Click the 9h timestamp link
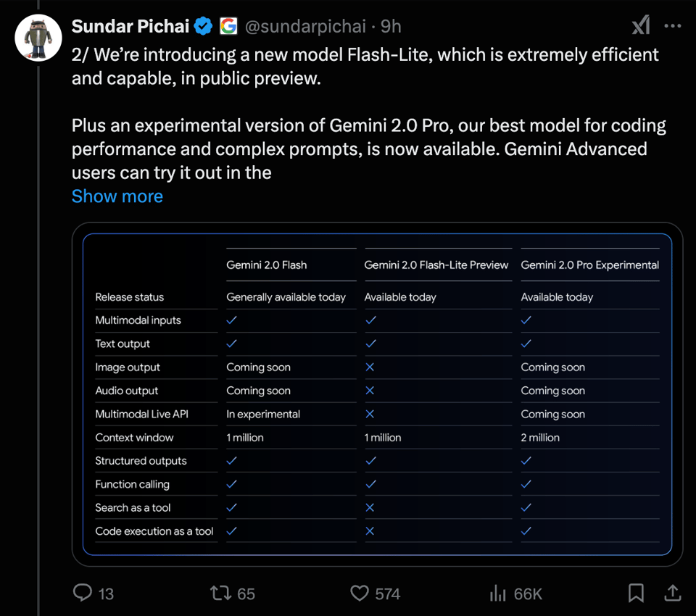 (x=391, y=27)
